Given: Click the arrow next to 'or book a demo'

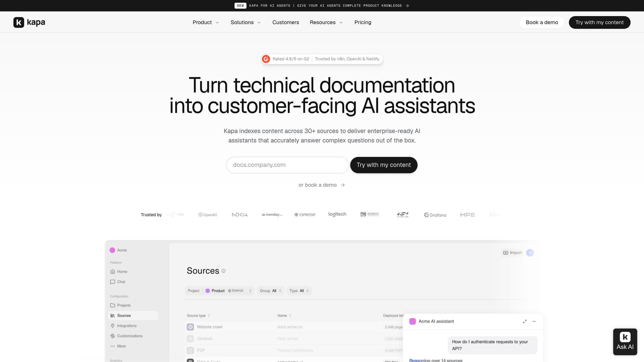Looking at the screenshot, I should tap(343, 185).
